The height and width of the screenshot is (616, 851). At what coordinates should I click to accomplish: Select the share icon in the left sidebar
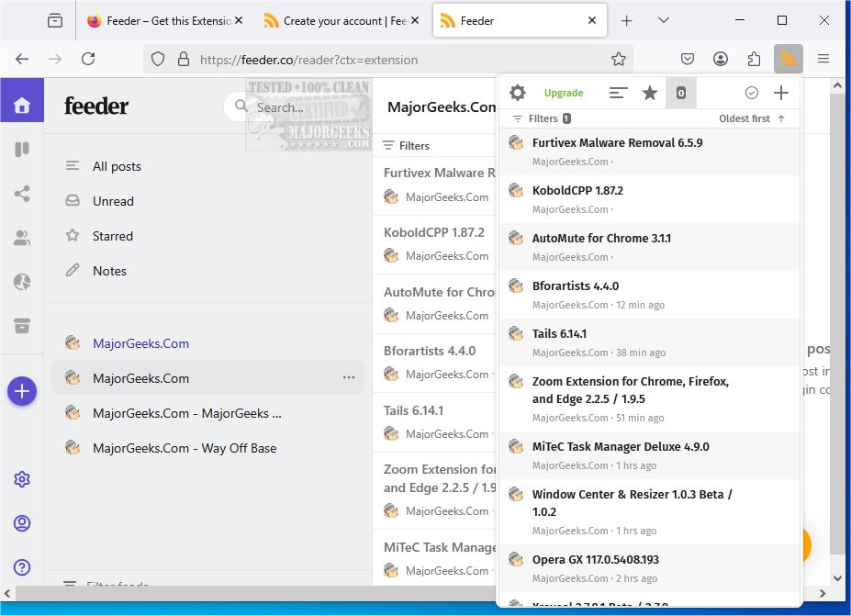[21, 194]
